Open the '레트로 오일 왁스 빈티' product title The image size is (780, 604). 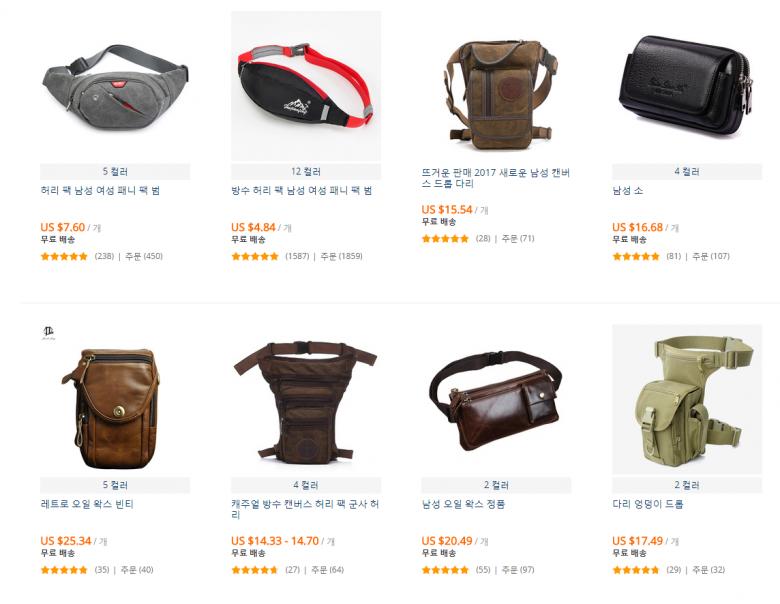[x=87, y=504]
